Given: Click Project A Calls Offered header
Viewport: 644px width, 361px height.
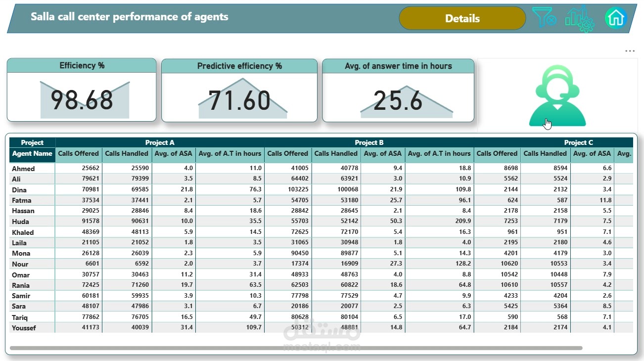Looking at the screenshot, I should [x=79, y=153].
